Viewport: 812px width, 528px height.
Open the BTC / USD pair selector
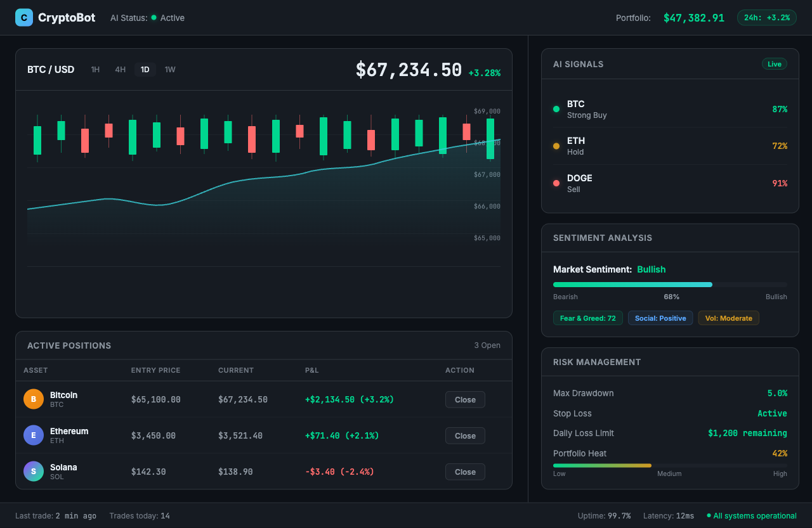pos(51,69)
